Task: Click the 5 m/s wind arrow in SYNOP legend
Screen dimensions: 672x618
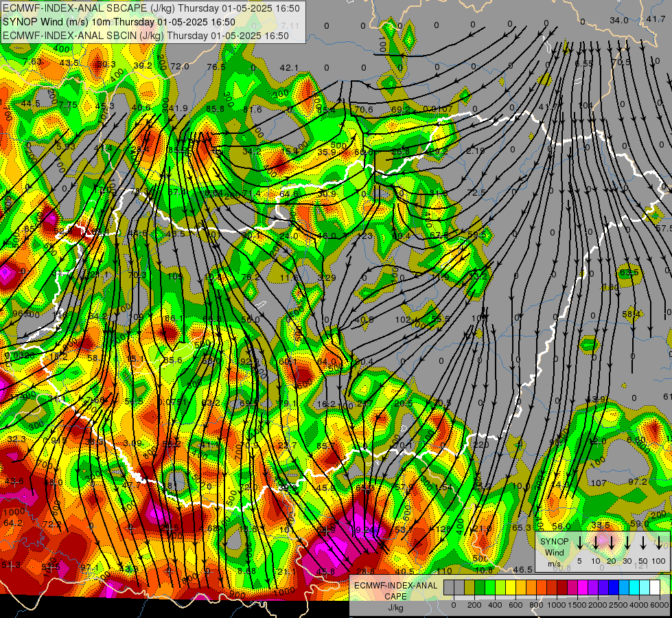Action: click(x=579, y=543)
